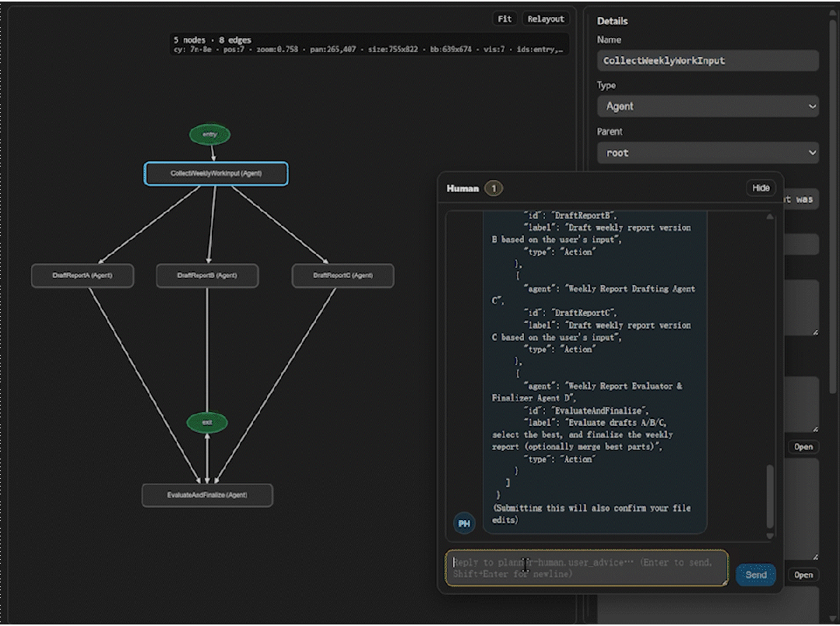840x626 pixels.
Task: Click the Name field in Details
Action: [x=708, y=61]
